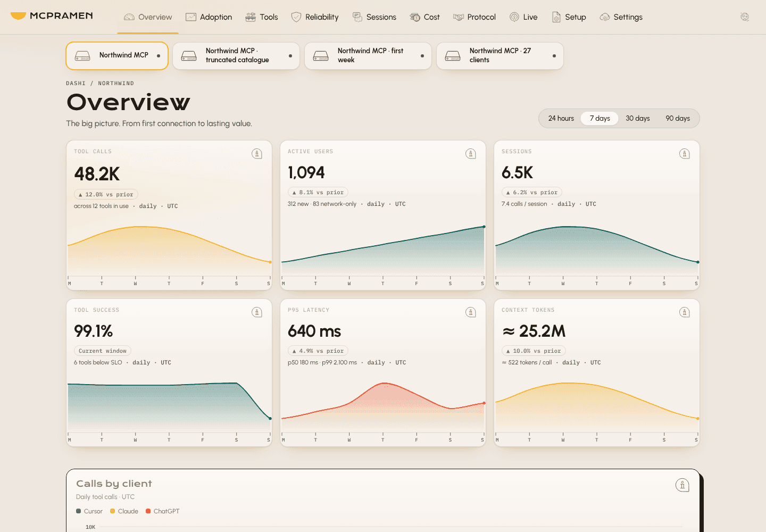The width and height of the screenshot is (766, 532).
Task: Go to the Tools section
Action: click(262, 17)
